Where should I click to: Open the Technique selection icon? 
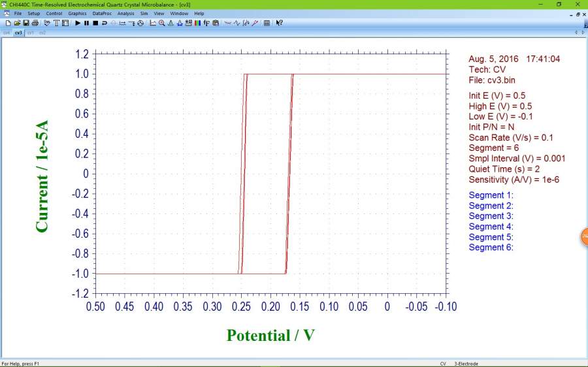click(47, 23)
